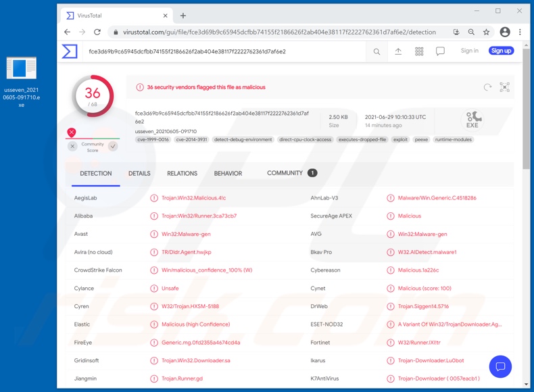Open the similarity graph icon
Viewport: 534px width, 392px height.
(504, 87)
